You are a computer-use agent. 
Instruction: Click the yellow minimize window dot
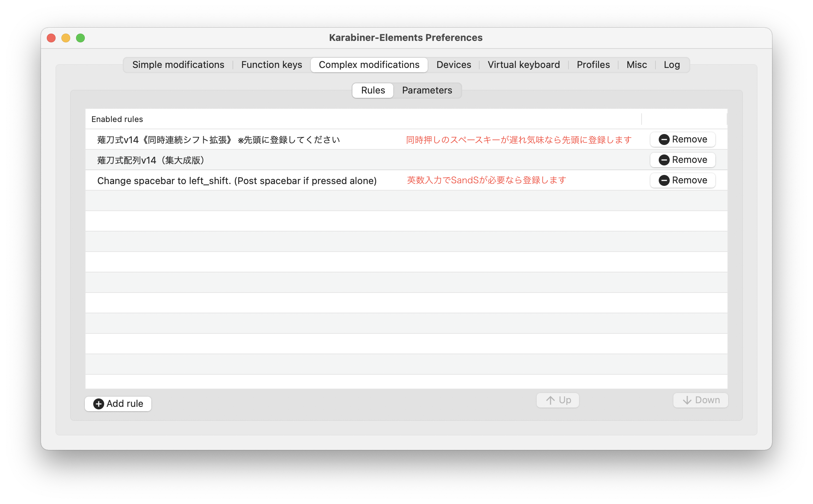coord(66,38)
